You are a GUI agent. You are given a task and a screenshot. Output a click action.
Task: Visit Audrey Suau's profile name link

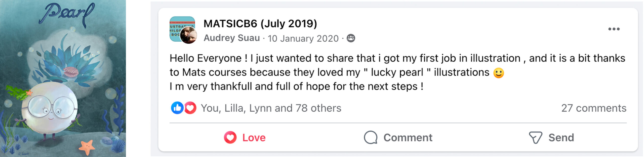click(x=232, y=38)
